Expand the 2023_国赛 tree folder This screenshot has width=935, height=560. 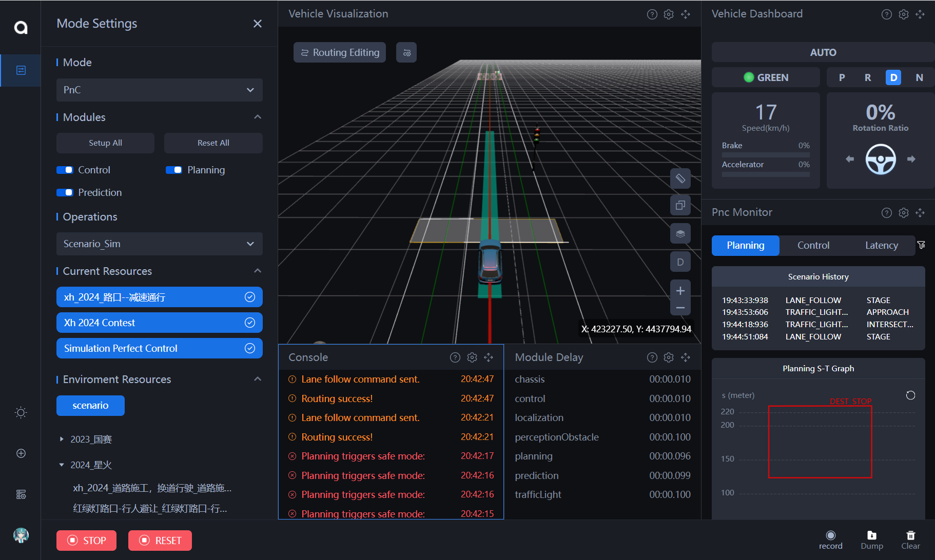point(62,439)
